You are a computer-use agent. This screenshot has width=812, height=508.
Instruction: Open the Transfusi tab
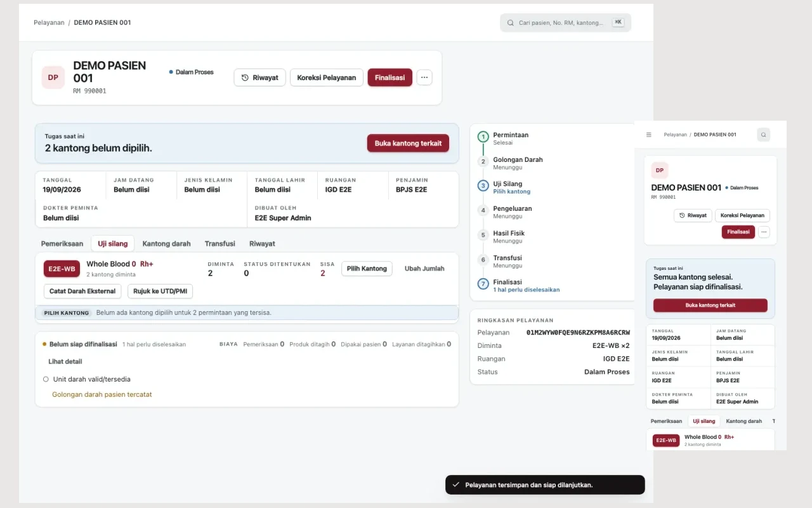(x=220, y=243)
